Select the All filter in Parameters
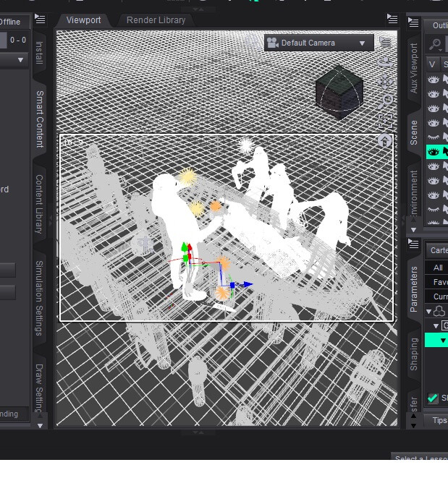 tap(436, 268)
